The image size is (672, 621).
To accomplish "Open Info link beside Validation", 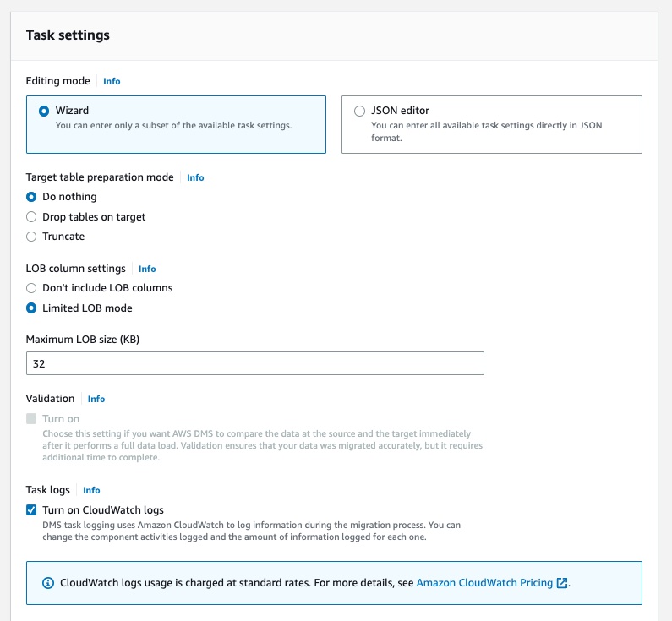I will coord(96,399).
